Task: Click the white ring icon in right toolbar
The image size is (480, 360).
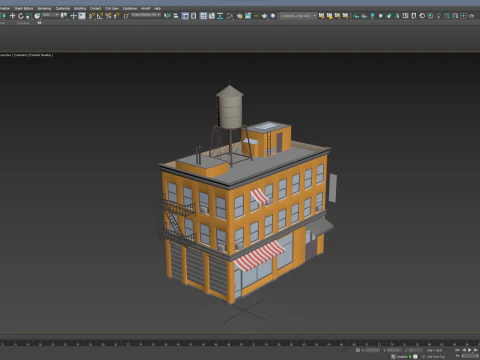Action: tap(422, 16)
